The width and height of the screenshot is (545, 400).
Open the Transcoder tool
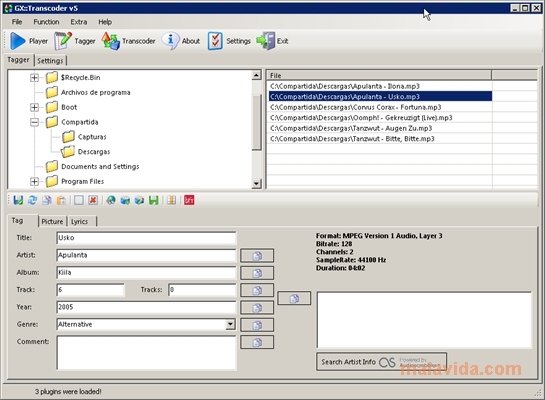pyautogui.click(x=128, y=41)
